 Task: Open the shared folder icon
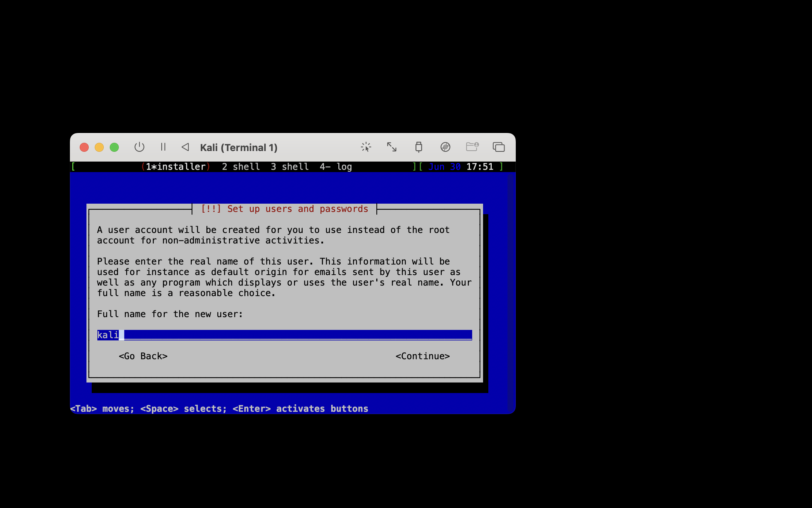click(472, 147)
